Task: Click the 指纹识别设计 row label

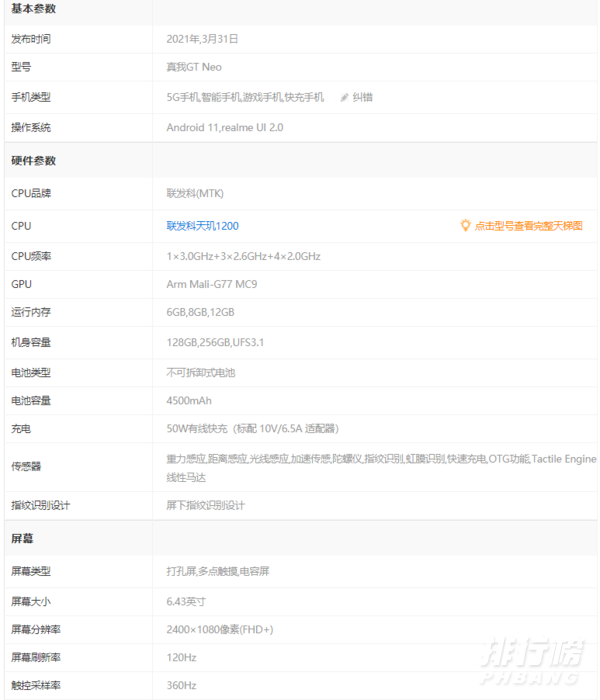Action: [41, 505]
